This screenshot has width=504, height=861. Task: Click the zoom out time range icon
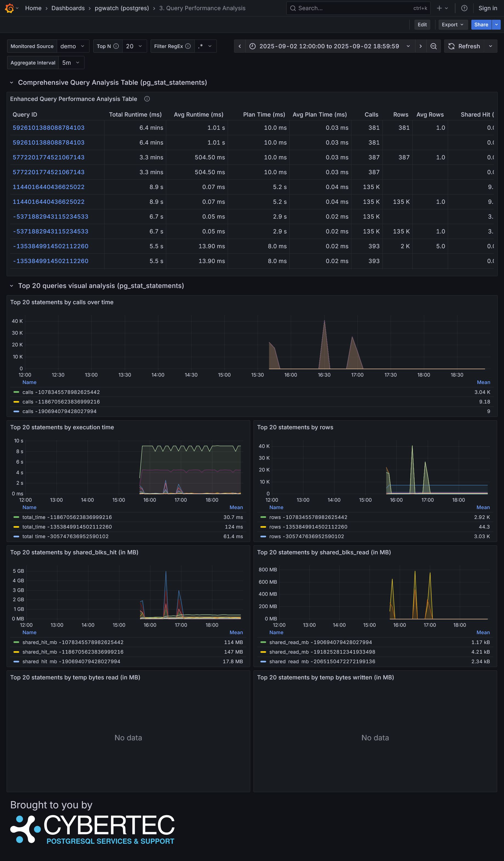(433, 46)
